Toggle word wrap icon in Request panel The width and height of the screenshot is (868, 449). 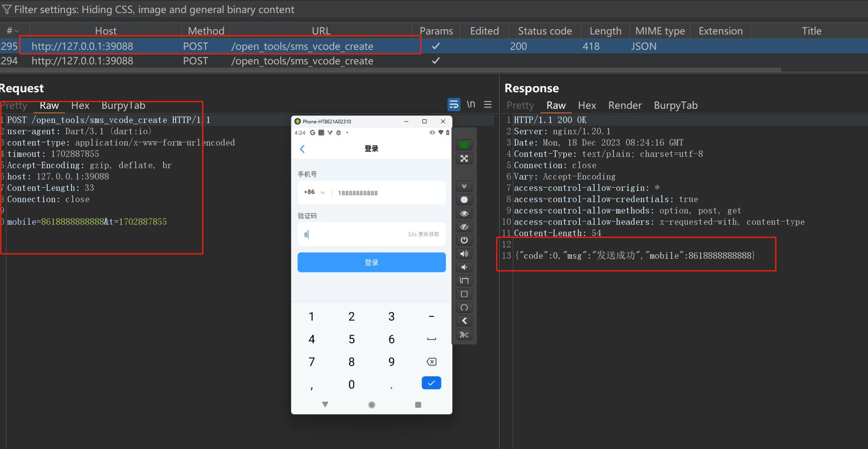(x=454, y=104)
